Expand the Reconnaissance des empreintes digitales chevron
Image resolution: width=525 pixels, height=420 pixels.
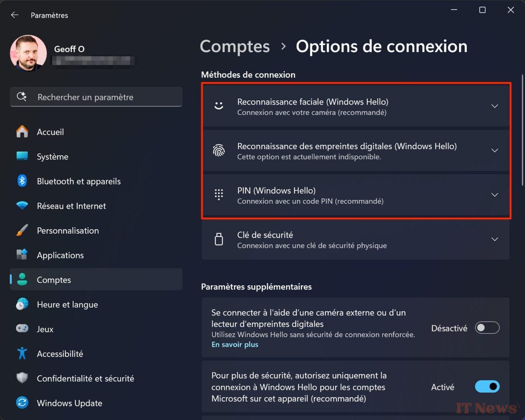click(495, 151)
